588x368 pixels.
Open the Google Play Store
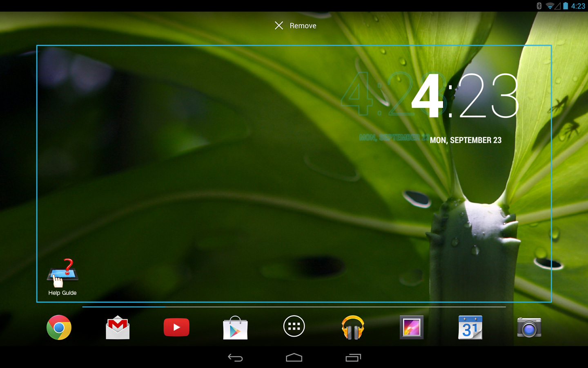pyautogui.click(x=235, y=328)
